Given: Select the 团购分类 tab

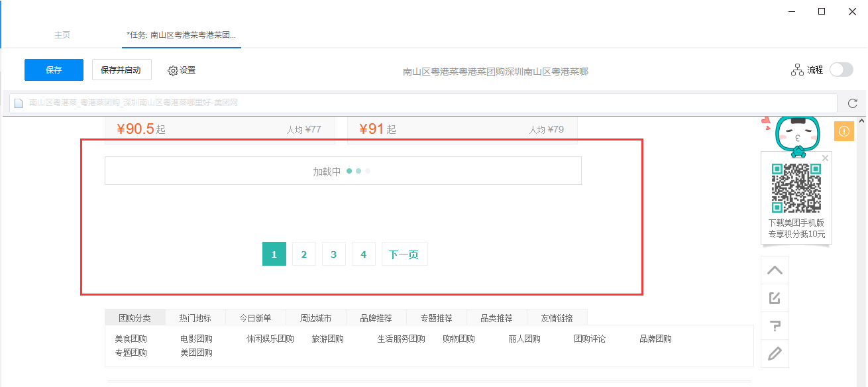Looking at the screenshot, I should (x=135, y=317).
